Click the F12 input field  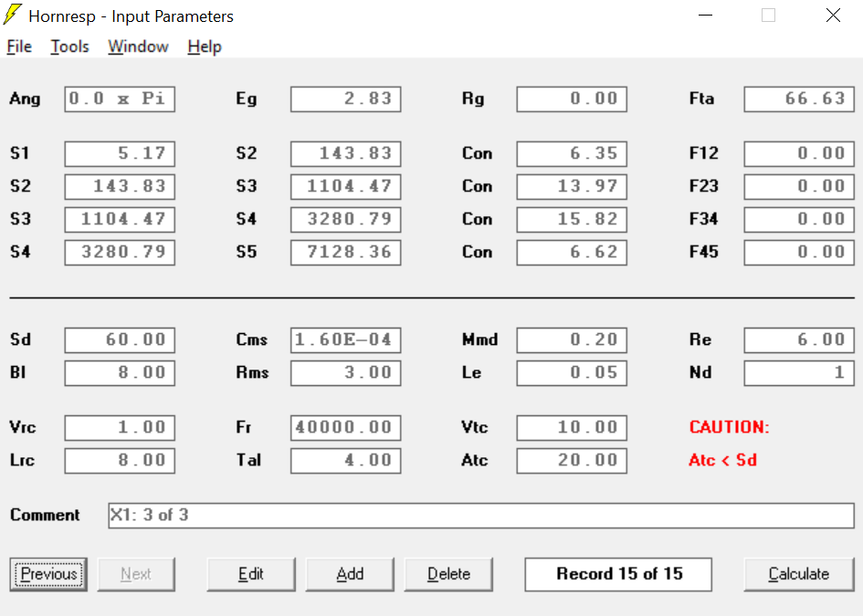tap(799, 153)
